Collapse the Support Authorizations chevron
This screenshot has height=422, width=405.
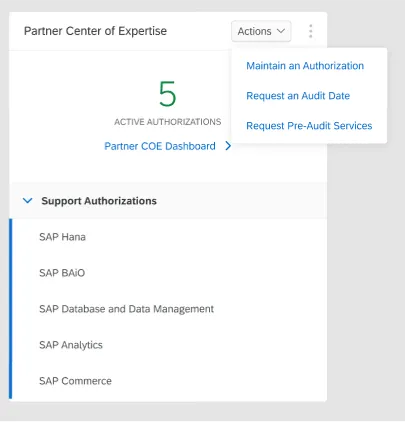pos(28,201)
